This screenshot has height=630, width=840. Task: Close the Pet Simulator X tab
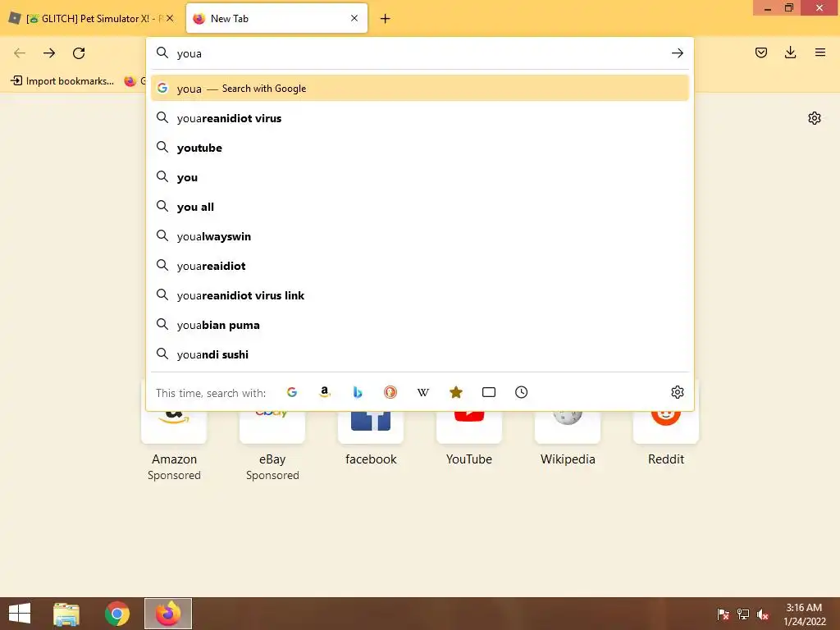click(170, 18)
